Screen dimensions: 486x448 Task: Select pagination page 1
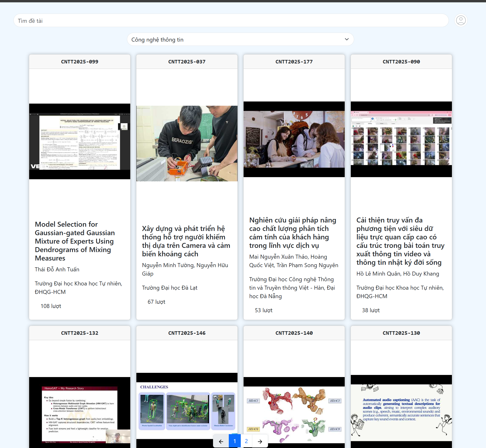(x=235, y=441)
